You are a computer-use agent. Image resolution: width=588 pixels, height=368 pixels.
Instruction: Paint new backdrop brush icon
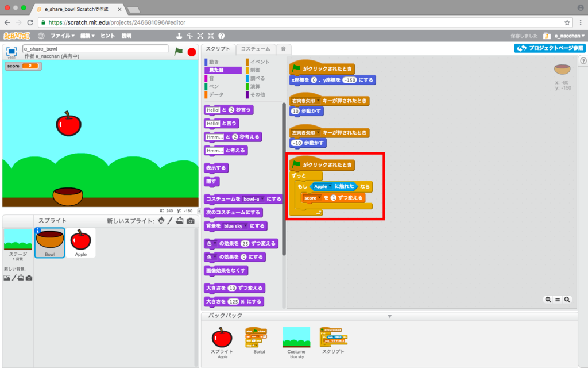tap(14, 278)
